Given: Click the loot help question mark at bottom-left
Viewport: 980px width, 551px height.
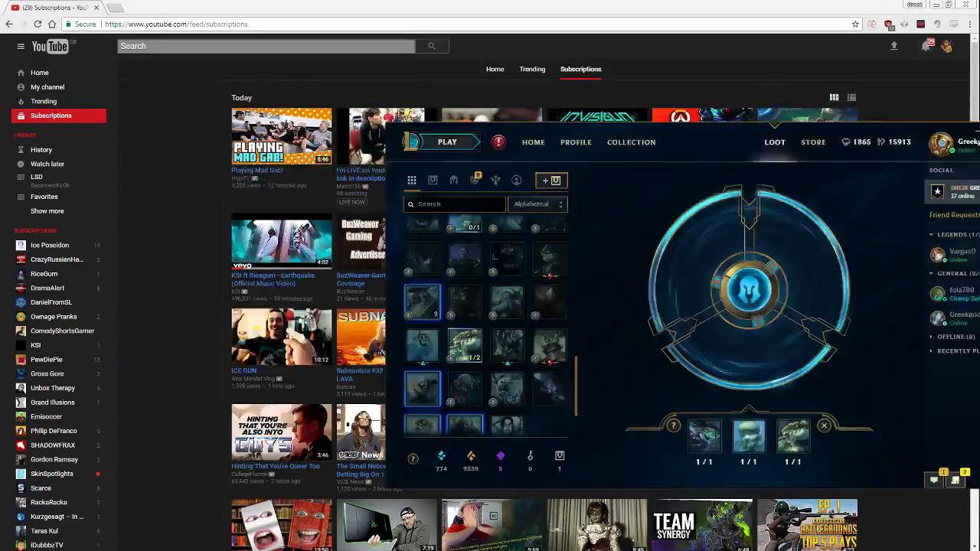Looking at the screenshot, I should pyautogui.click(x=413, y=459).
